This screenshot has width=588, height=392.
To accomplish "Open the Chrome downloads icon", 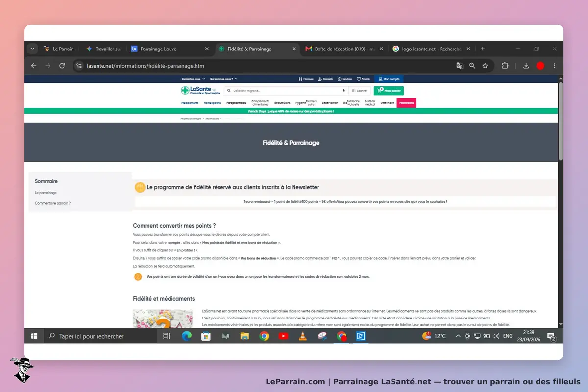I will click(x=526, y=66).
